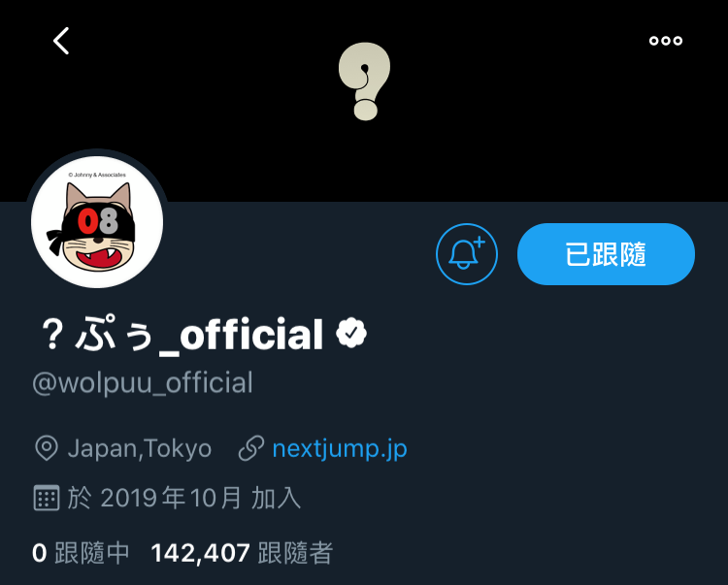Viewport: 728px width, 585px height.
Task: Click the location pin icon
Action: tap(47, 448)
